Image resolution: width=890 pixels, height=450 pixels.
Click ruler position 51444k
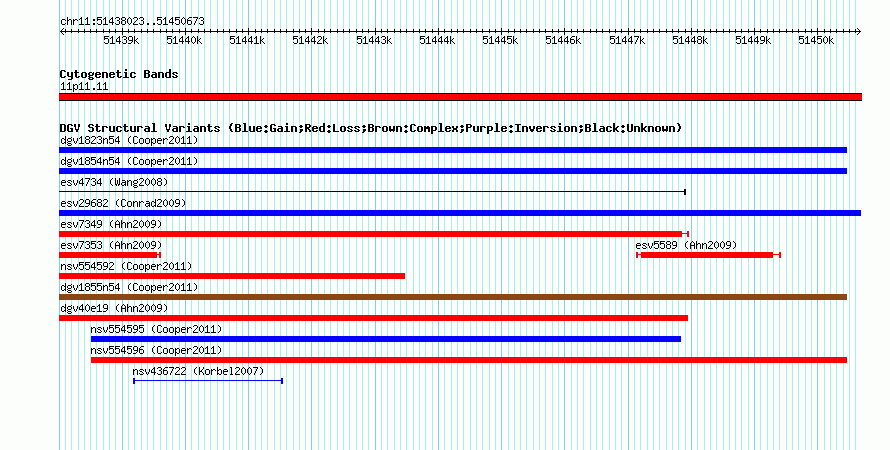coord(437,41)
